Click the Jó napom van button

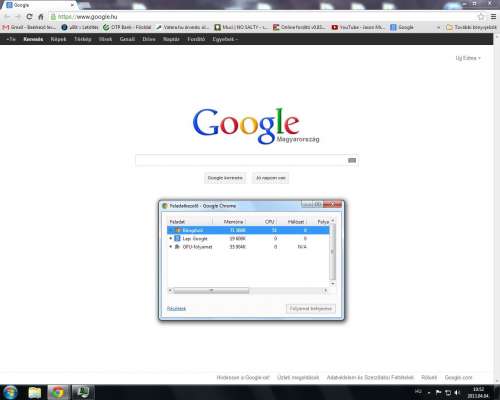pos(271,178)
